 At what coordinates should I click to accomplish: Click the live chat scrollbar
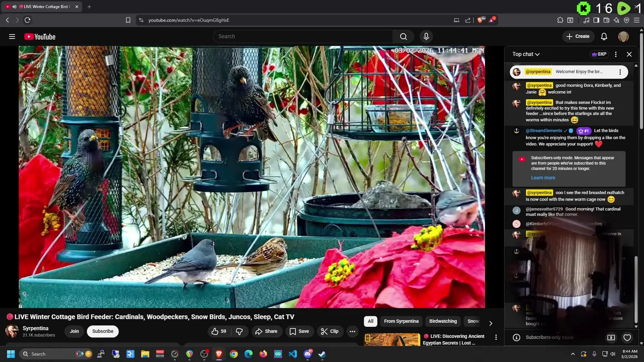[636, 289]
